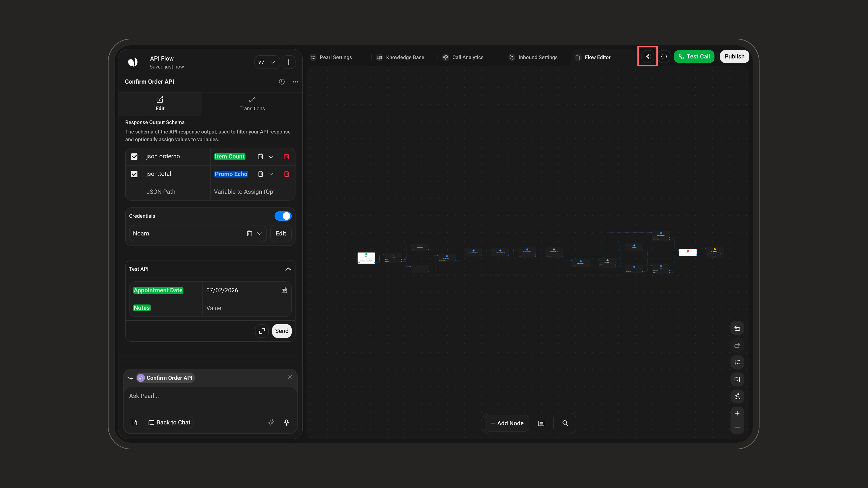This screenshot has width=868, height=488.
Task: Send the Test API request
Action: coord(282,331)
